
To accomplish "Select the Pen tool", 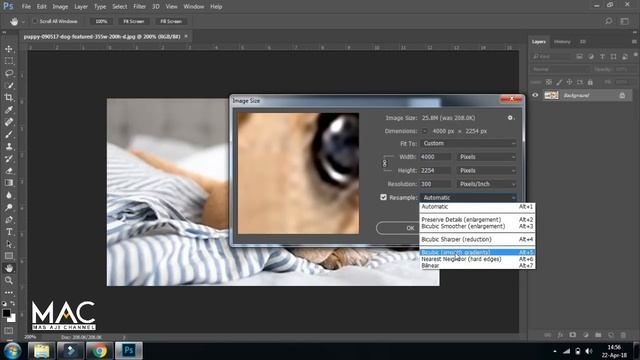I will (x=9, y=220).
